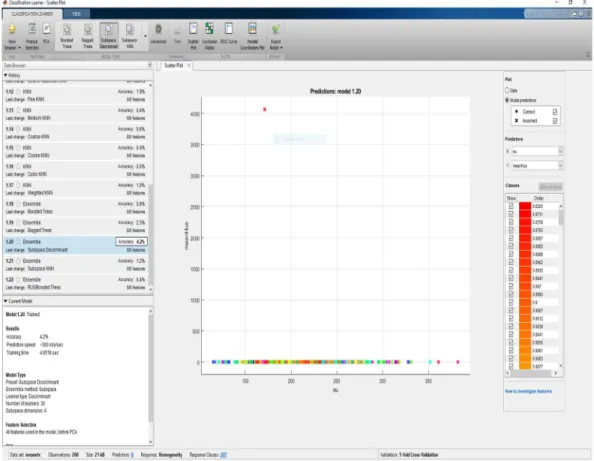
Task: Open the PCA settings
Action: (x=46, y=34)
